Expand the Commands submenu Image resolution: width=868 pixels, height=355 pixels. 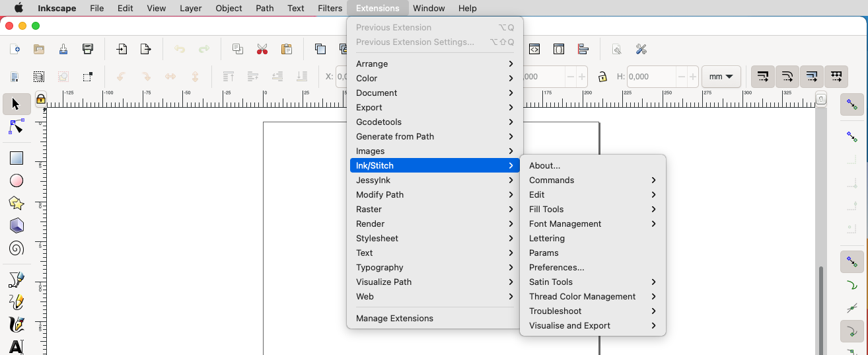[593, 180]
